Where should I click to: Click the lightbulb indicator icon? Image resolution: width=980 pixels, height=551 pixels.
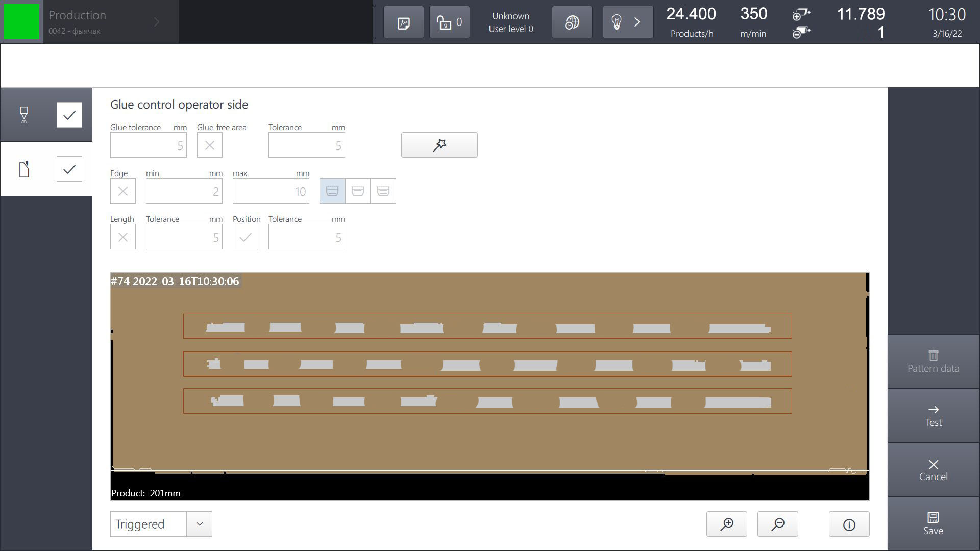tap(617, 22)
